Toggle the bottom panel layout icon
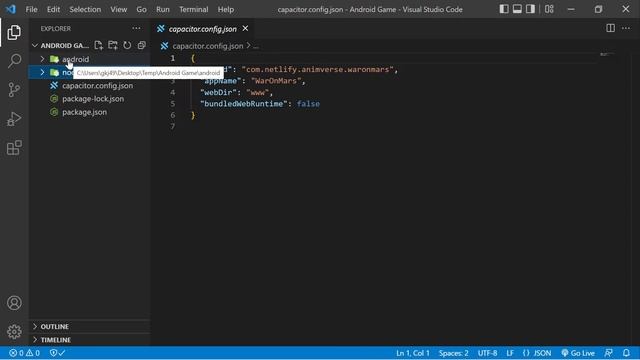 (517, 9)
